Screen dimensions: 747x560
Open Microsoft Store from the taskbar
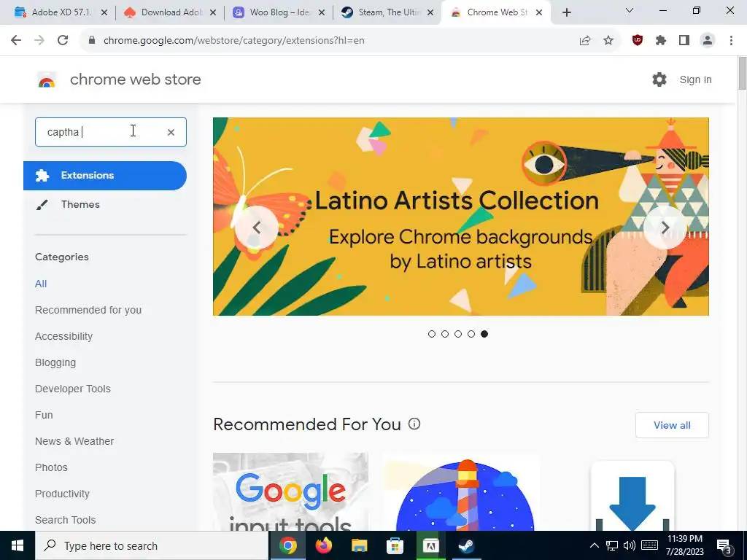[395, 545]
